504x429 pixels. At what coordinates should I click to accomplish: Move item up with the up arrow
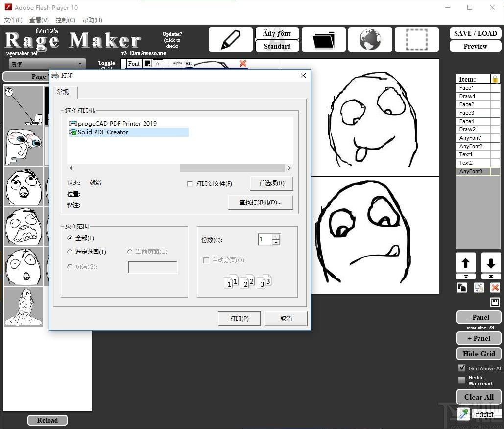[465, 263]
